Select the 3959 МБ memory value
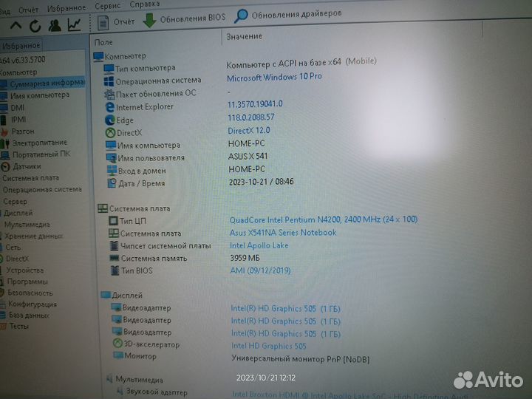The width and height of the screenshot is (532, 399). tap(245, 258)
